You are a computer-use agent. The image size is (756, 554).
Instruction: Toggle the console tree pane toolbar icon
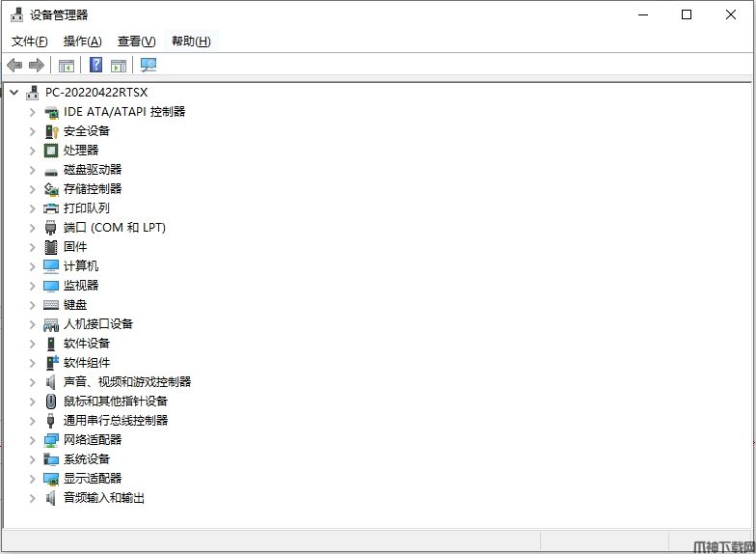(66, 66)
